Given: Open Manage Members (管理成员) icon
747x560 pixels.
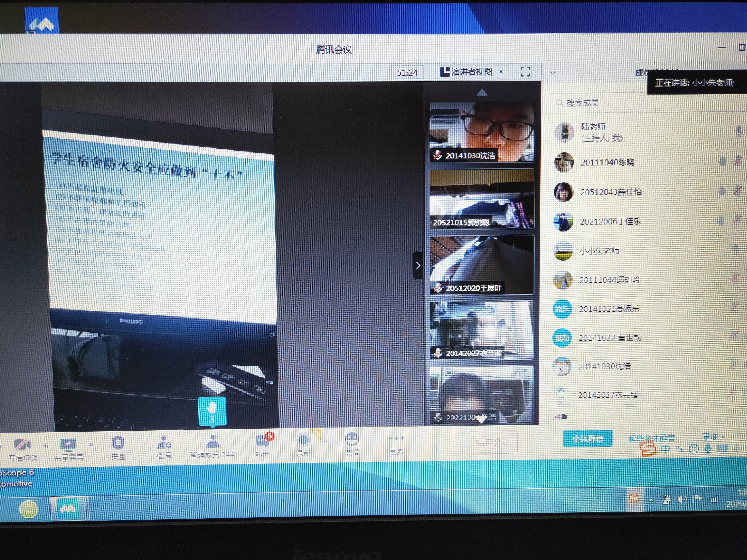Looking at the screenshot, I should click(213, 442).
